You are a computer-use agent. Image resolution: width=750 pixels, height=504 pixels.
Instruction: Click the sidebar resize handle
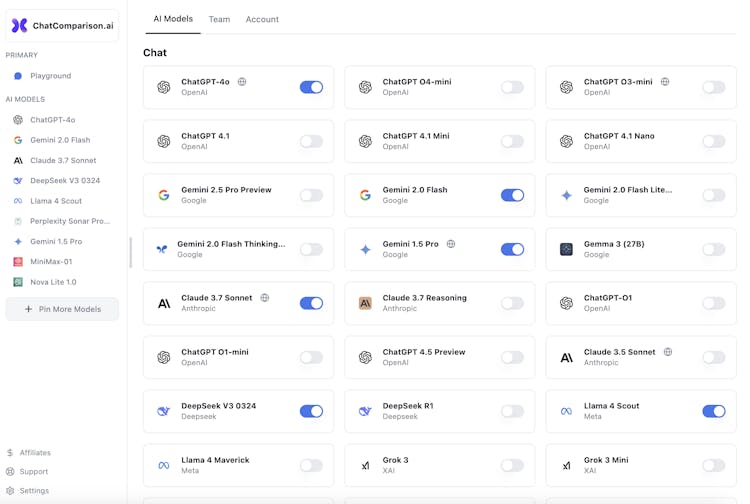(x=130, y=252)
